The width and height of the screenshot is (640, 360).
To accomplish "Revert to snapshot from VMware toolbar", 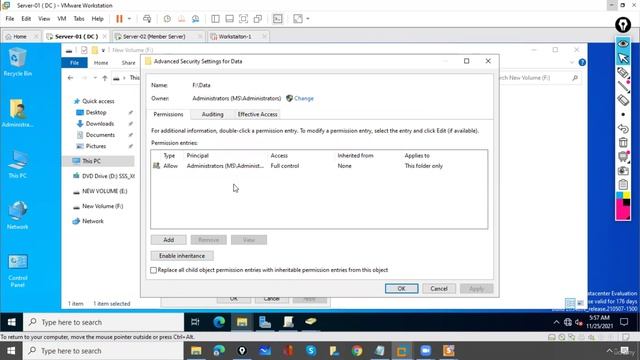I will (181, 19).
